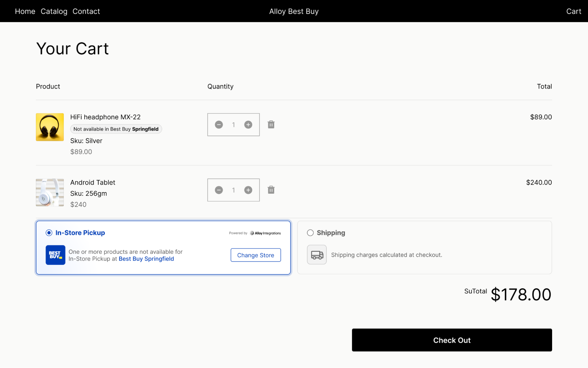Remove Android Tablet with trash icon
The image size is (588, 368).
tap(271, 190)
